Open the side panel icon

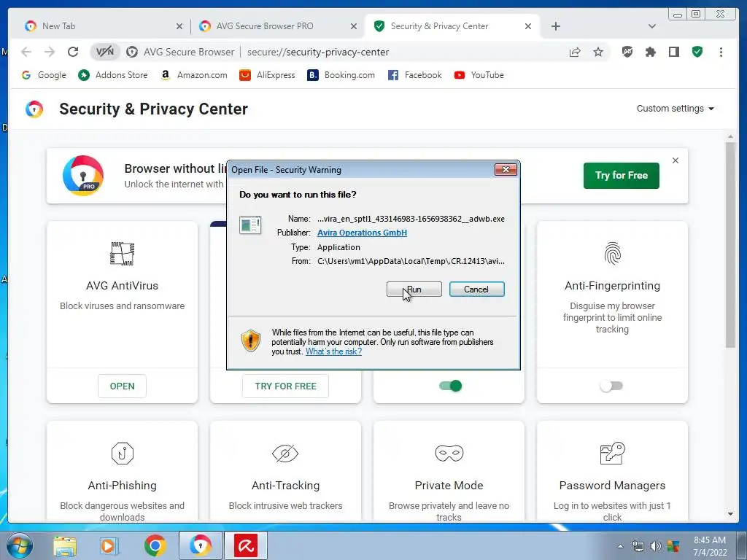pyautogui.click(x=673, y=52)
